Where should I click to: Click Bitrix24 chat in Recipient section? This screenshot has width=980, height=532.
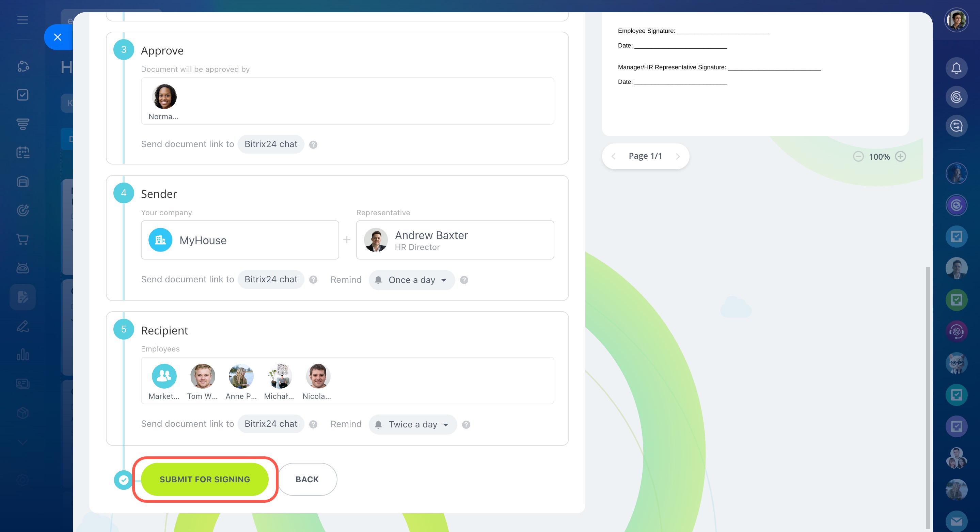point(271,424)
